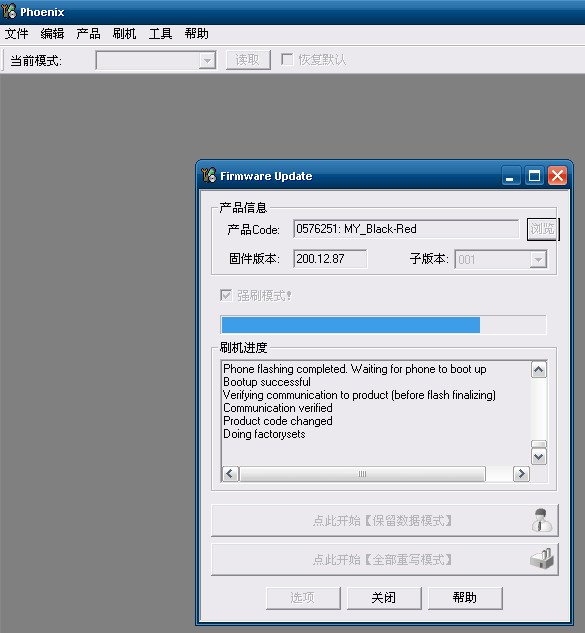Open the 工具 menu
This screenshot has height=633, width=585.
160,34
